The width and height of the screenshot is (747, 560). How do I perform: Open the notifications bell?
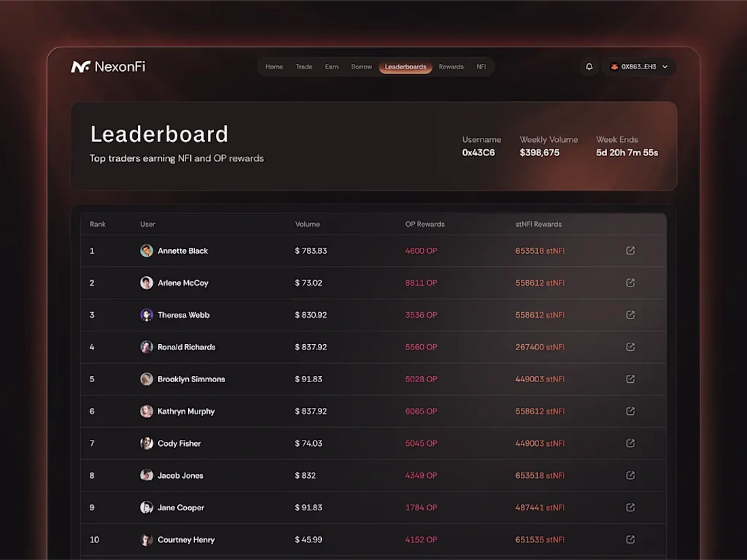coord(589,67)
